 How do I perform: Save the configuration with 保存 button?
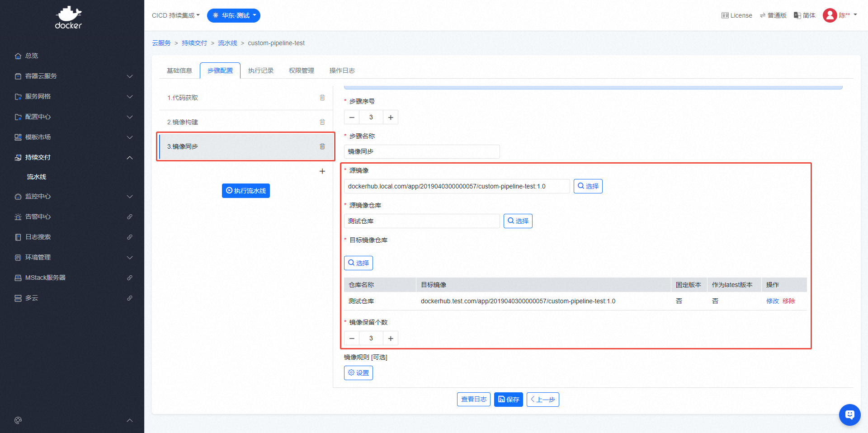coord(509,400)
